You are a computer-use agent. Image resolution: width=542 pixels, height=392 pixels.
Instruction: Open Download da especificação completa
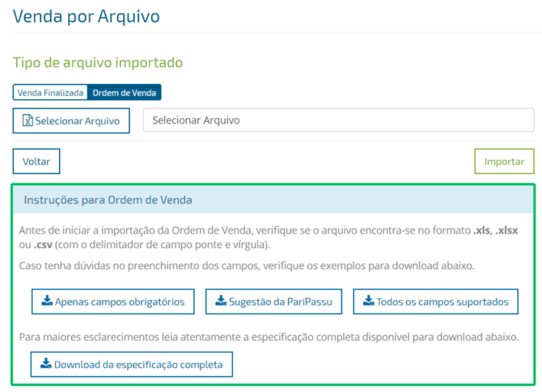[x=132, y=365]
